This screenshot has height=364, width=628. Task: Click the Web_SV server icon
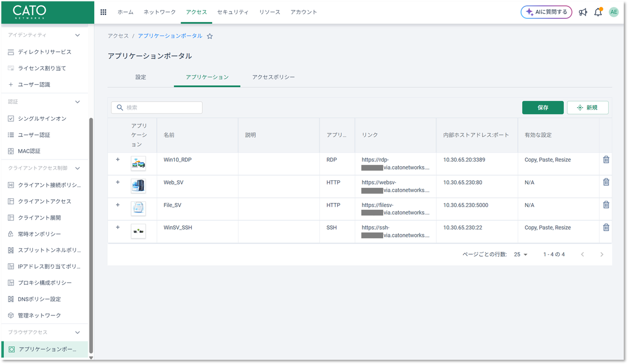pos(138,186)
